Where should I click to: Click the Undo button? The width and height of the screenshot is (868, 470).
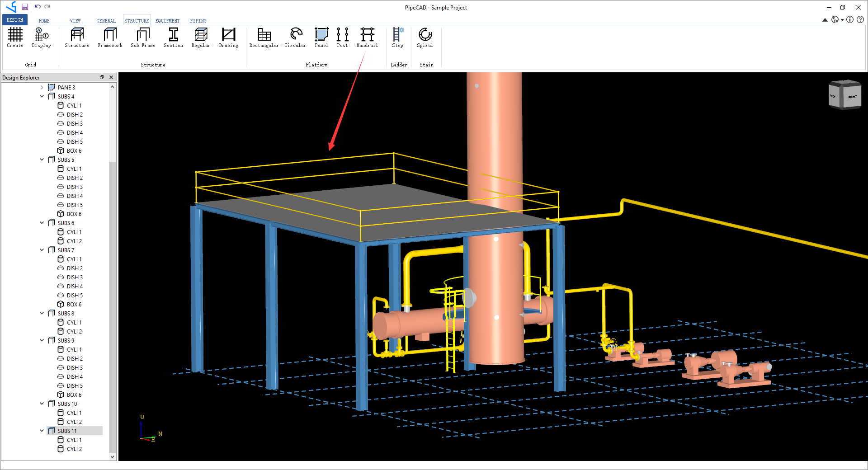38,7
